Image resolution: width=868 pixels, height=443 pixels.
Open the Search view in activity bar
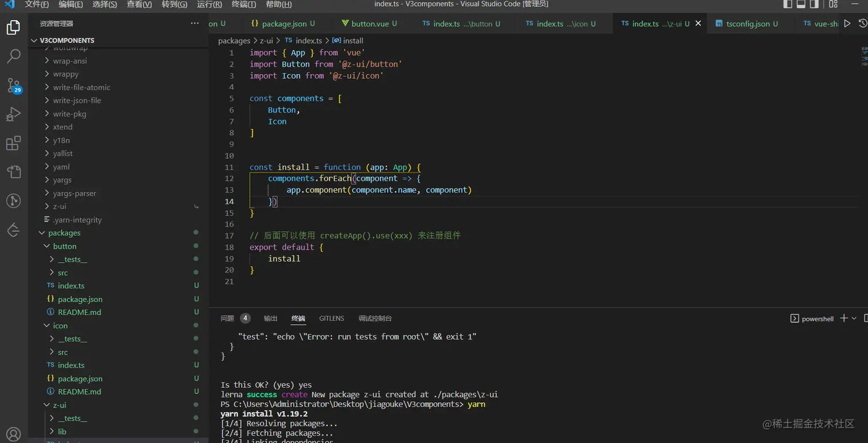13,56
